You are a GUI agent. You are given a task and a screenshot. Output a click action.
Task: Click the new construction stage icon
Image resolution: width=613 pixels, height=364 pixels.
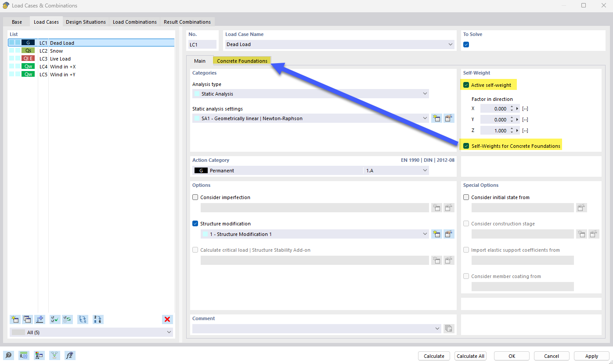click(581, 234)
